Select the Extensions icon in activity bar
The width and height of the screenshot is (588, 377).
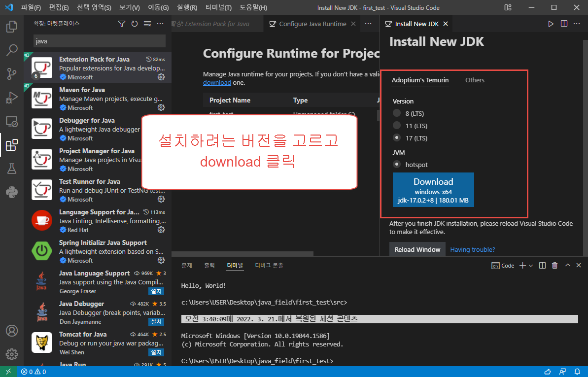(12, 145)
